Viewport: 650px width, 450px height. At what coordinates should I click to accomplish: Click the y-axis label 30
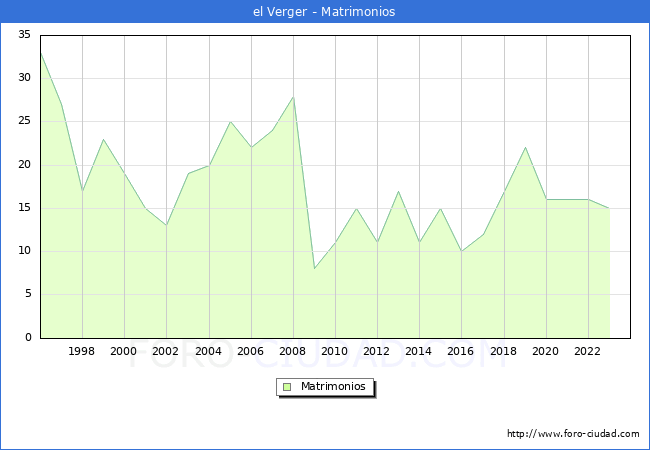point(25,77)
